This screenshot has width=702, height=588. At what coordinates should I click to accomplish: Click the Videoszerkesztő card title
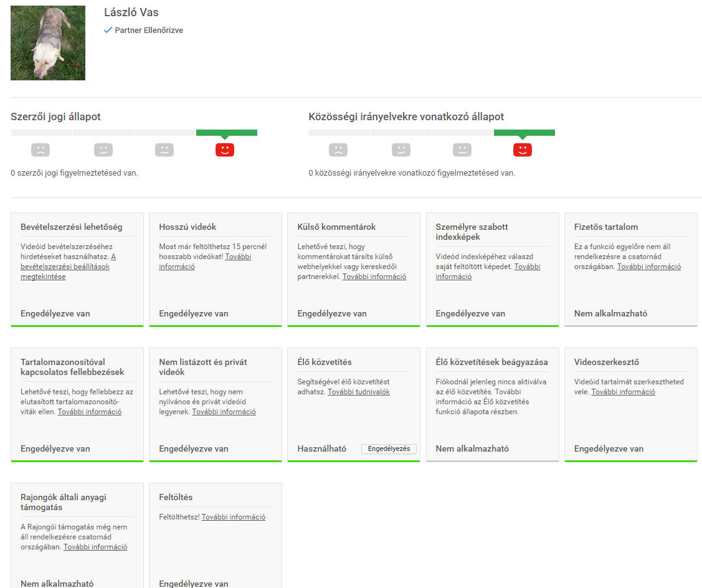[607, 363]
